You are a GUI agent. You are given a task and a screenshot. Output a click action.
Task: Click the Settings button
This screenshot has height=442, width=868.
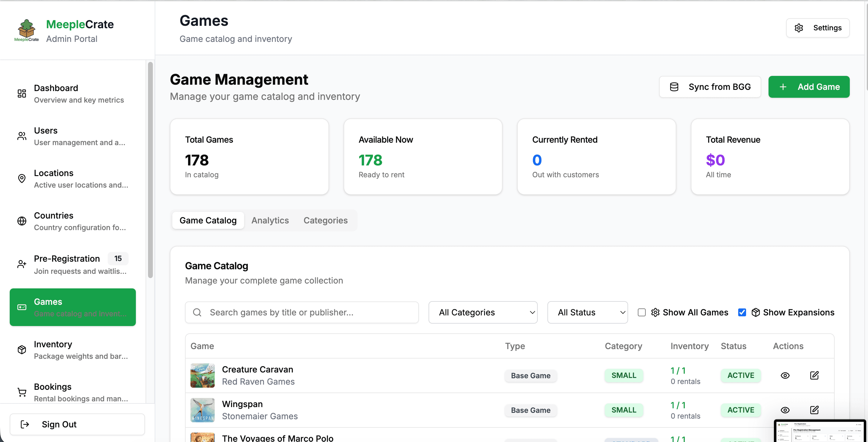click(x=818, y=28)
